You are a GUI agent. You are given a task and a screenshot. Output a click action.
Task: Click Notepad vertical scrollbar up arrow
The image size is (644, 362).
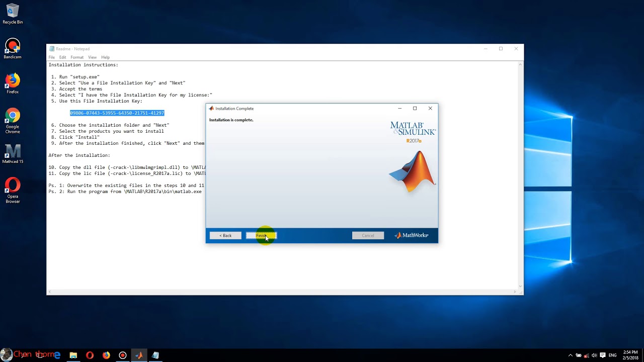521,64
